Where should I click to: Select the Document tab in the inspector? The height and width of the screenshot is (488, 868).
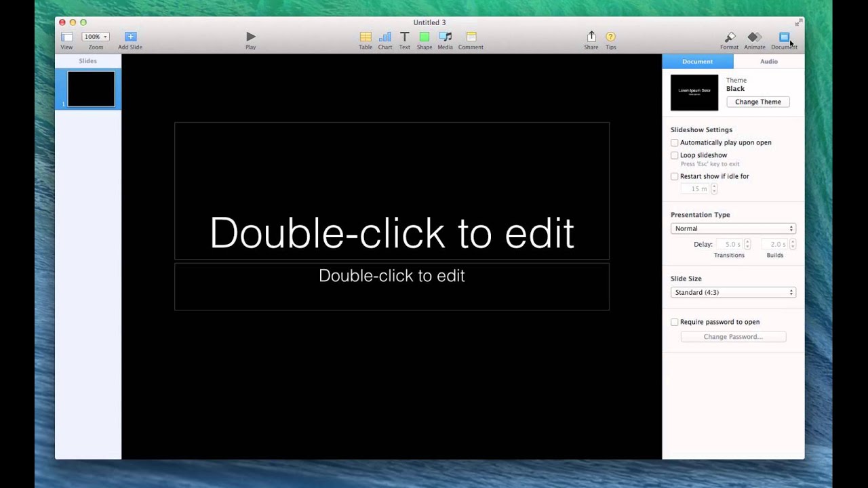(x=698, y=61)
